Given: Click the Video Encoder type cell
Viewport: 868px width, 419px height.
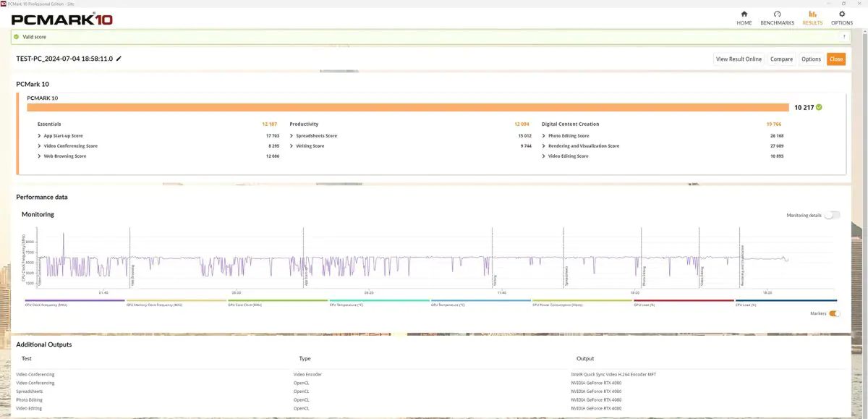Looking at the screenshot, I should tap(307, 374).
